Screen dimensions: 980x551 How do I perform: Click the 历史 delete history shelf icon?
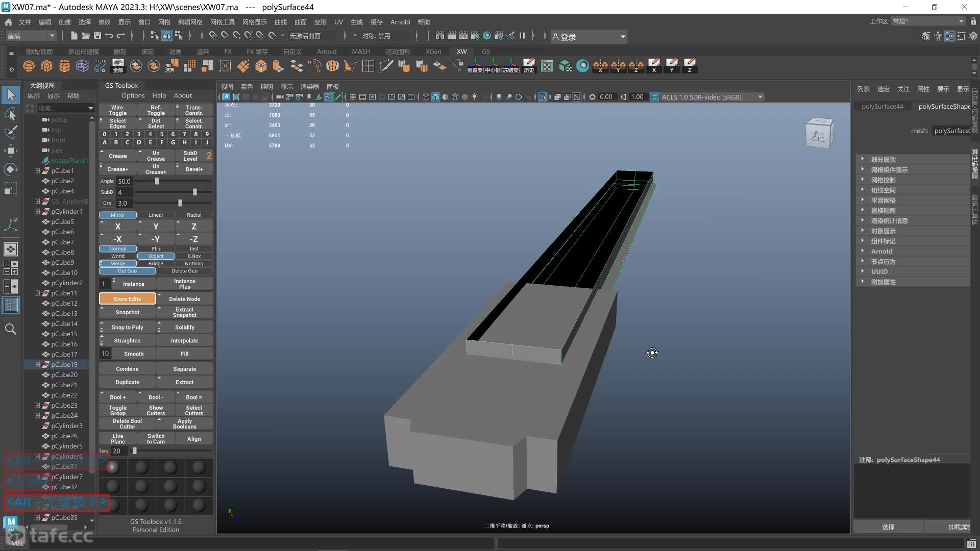(x=529, y=66)
